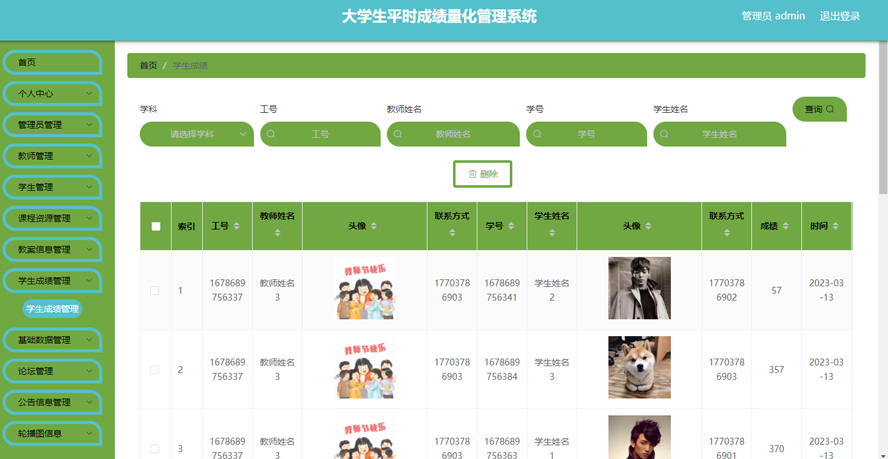The width and height of the screenshot is (888, 459).
Task: Click the magnifier icon in the 学号 field
Action: click(x=537, y=134)
